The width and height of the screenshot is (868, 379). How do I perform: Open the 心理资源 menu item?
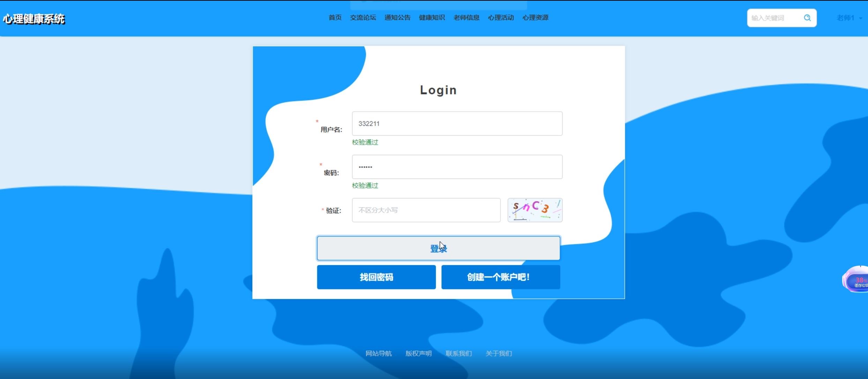pyautogui.click(x=535, y=17)
